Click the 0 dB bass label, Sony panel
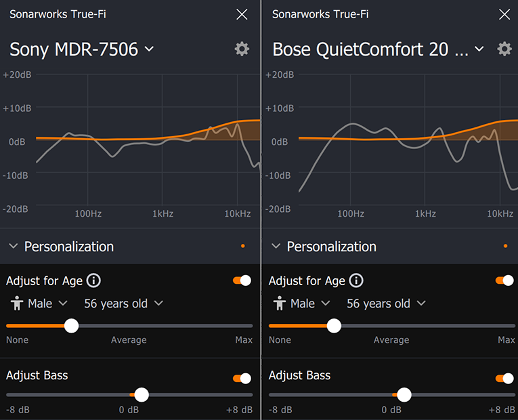Screen dimensions: 518x420 point(129,410)
